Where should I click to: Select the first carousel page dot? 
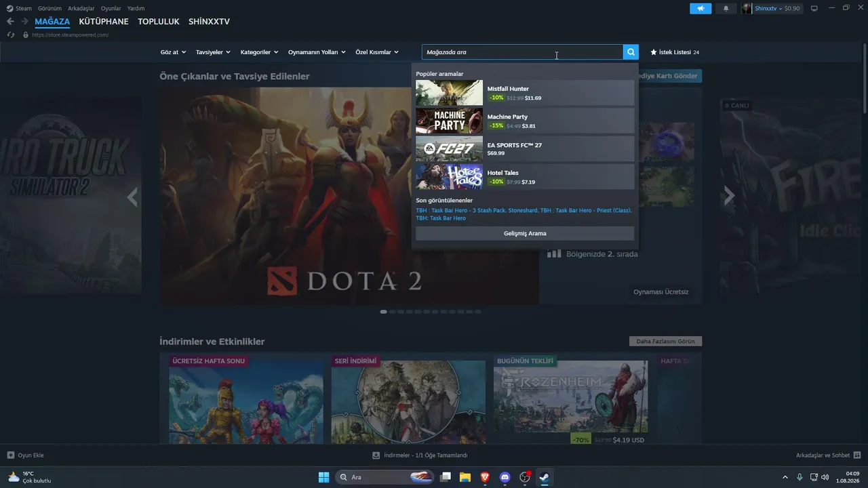pyautogui.click(x=384, y=312)
